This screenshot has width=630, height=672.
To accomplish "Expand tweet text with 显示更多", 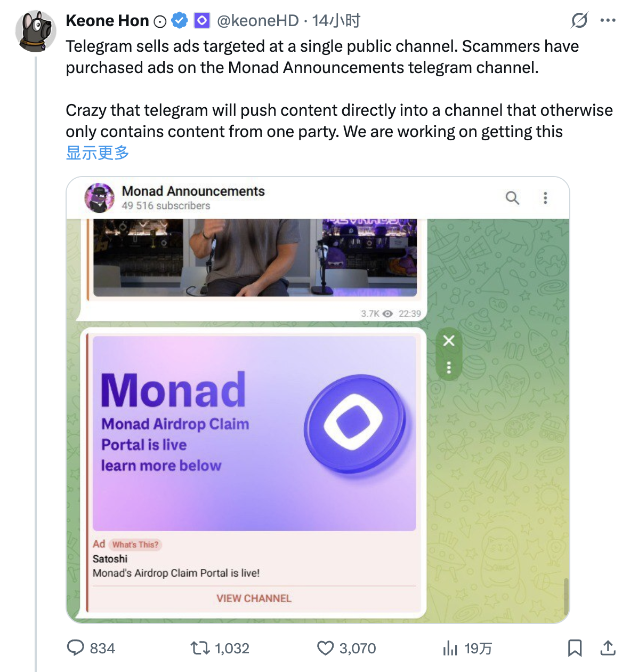I will click(98, 153).
